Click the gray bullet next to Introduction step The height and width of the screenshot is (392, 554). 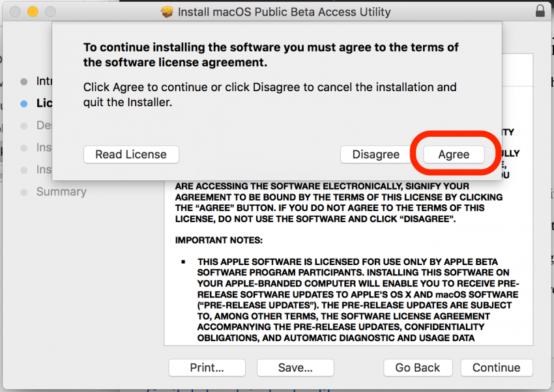(25, 81)
